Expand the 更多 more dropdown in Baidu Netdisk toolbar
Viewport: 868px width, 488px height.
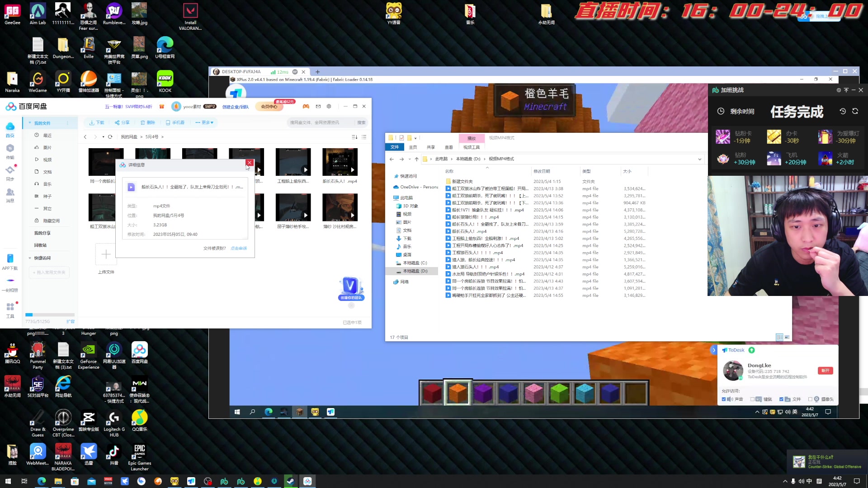click(204, 122)
